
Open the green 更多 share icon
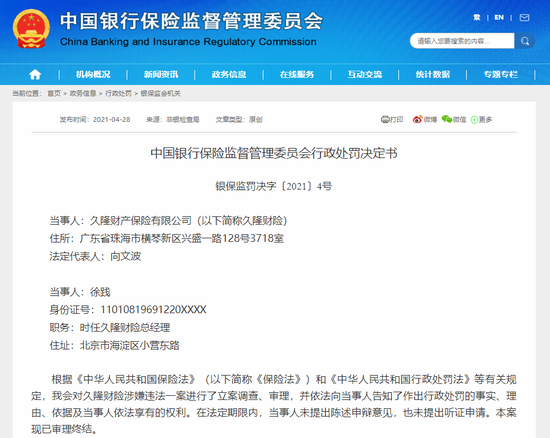tap(474, 120)
